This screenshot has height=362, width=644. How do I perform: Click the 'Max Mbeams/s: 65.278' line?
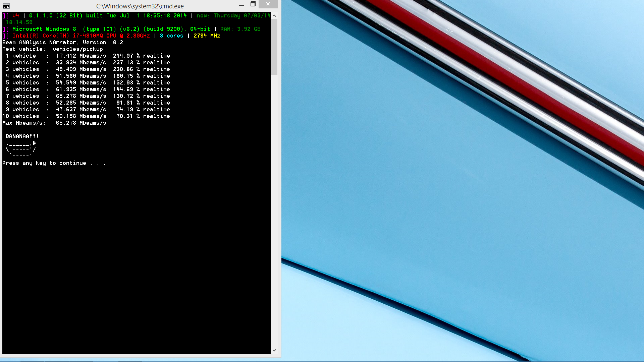click(54, 123)
